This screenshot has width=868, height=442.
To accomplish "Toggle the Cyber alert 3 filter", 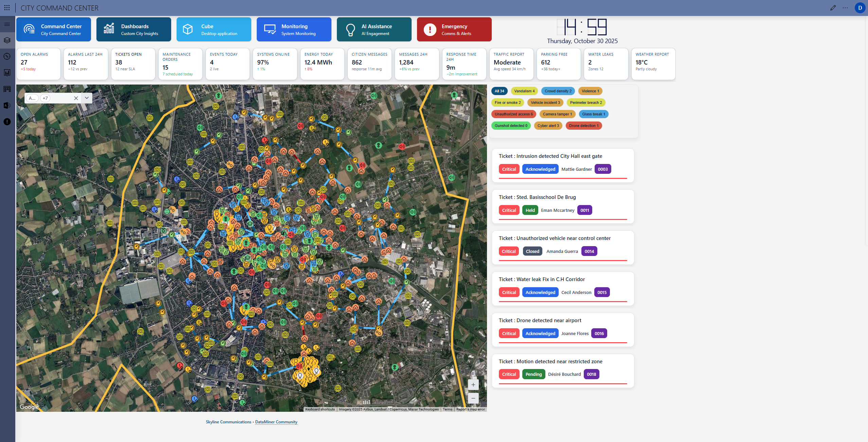I will coord(548,126).
